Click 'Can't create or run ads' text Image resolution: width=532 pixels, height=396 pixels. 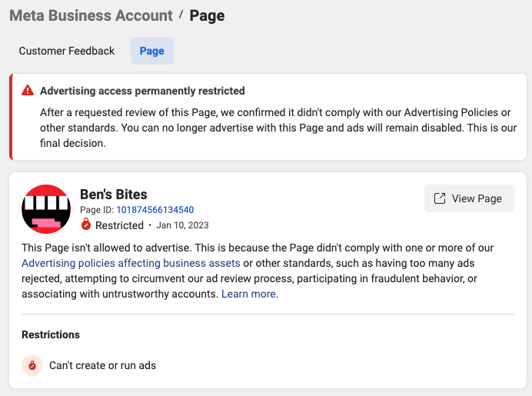(103, 365)
